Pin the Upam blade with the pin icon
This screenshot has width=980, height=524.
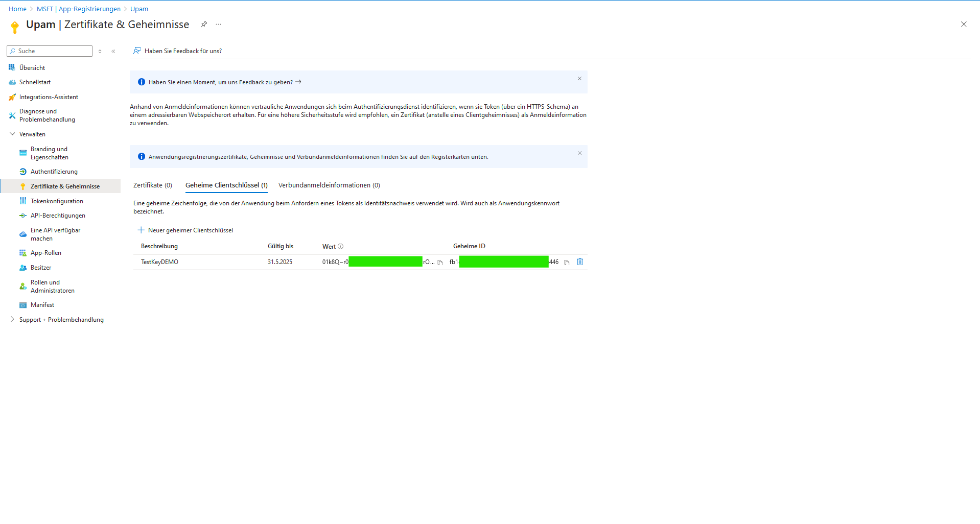pyautogui.click(x=204, y=24)
